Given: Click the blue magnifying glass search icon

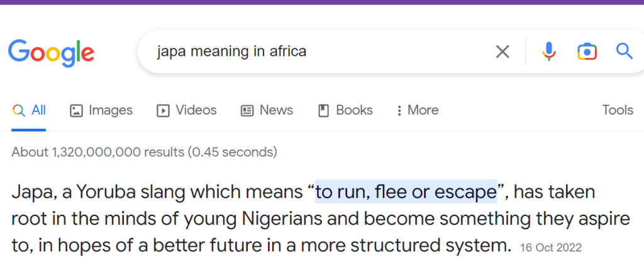Looking at the screenshot, I should pos(624,51).
